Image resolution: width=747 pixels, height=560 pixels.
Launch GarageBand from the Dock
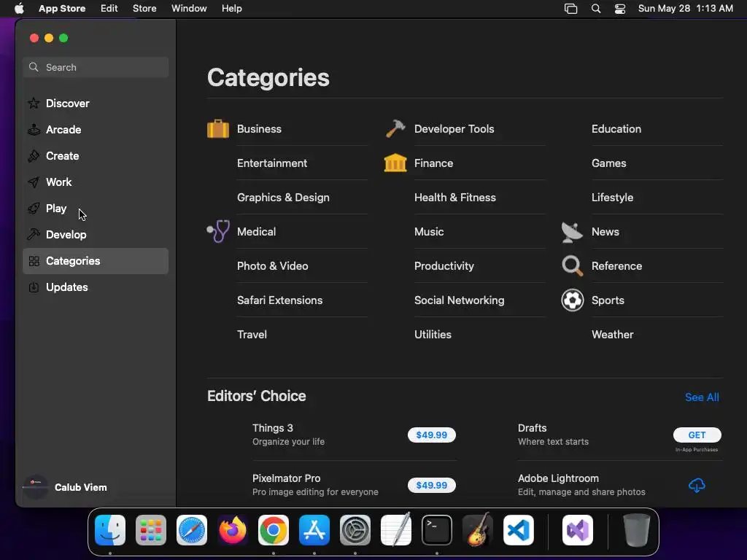coord(478,530)
